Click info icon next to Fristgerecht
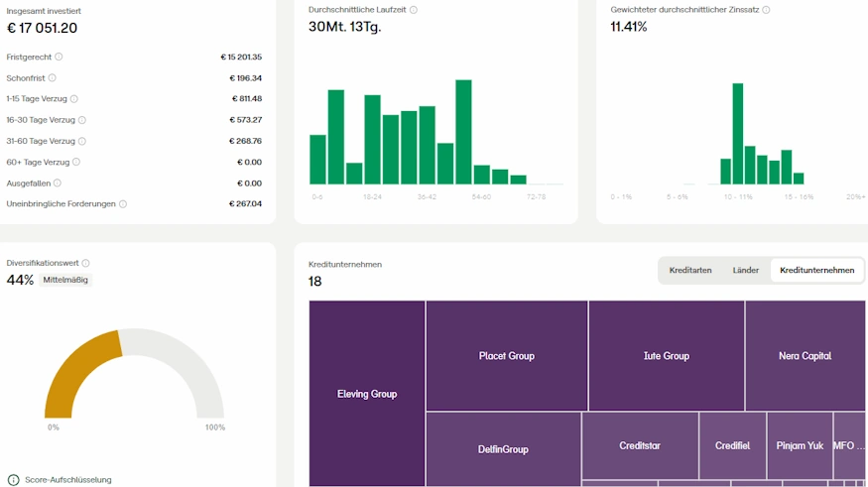868x487 pixels. tap(59, 57)
